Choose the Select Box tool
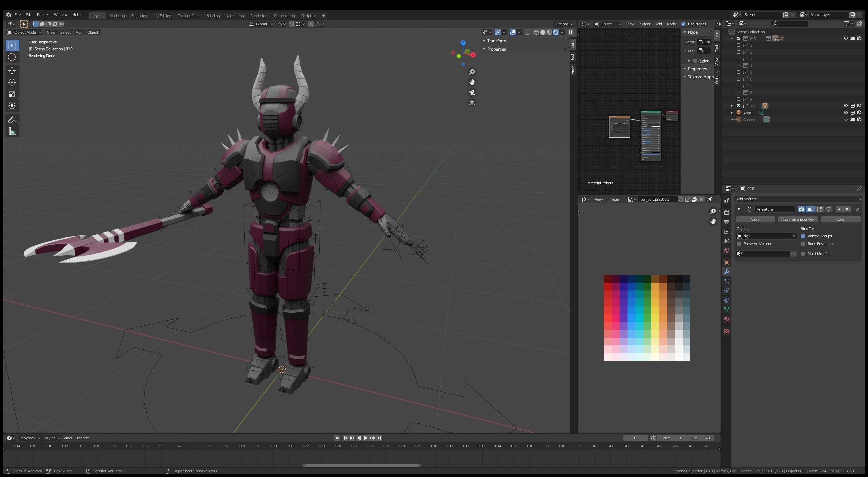 [x=12, y=45]
